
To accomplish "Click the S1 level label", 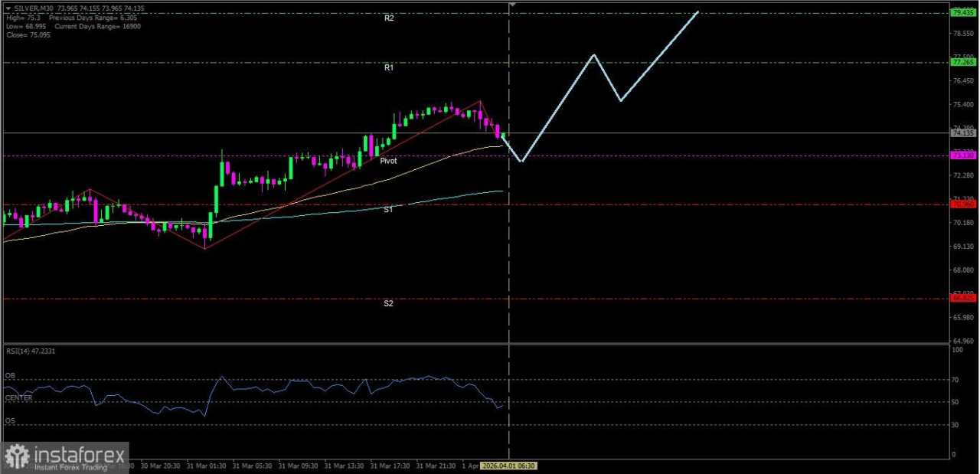I will [388, 209].
